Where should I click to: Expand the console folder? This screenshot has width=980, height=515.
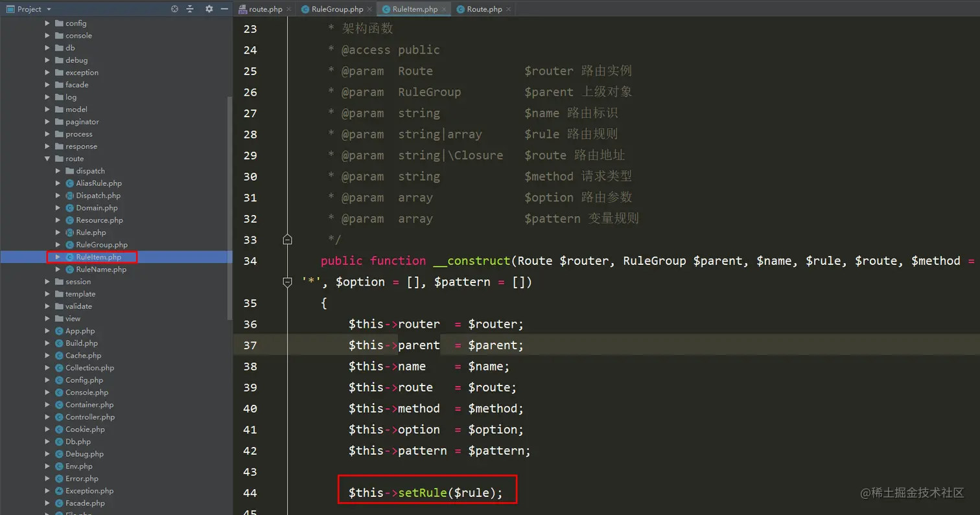point(47,36)
